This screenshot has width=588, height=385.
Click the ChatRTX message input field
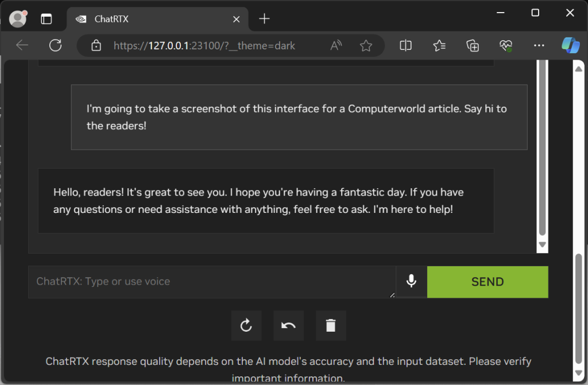click(x=212, y=282)
